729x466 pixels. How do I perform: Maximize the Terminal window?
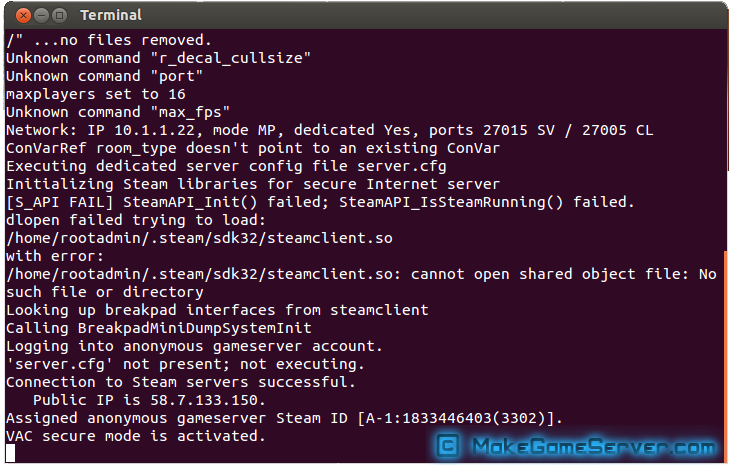pos(60,16)
